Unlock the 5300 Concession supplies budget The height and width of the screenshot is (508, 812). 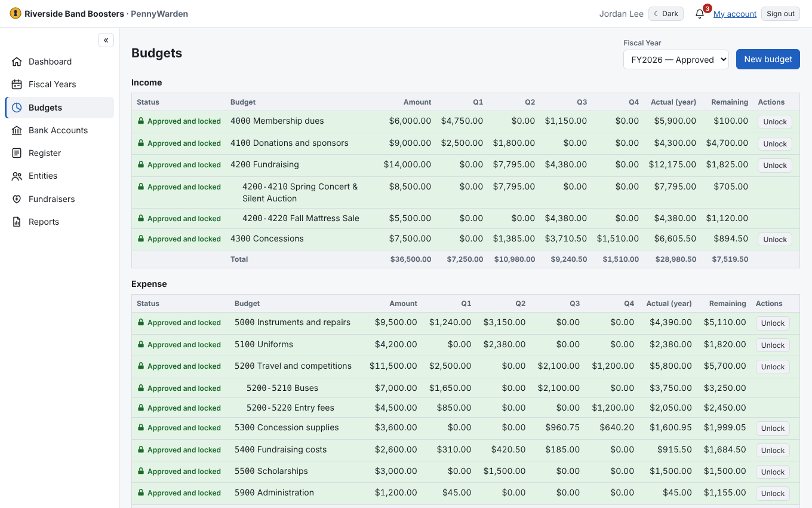[773, 429]
